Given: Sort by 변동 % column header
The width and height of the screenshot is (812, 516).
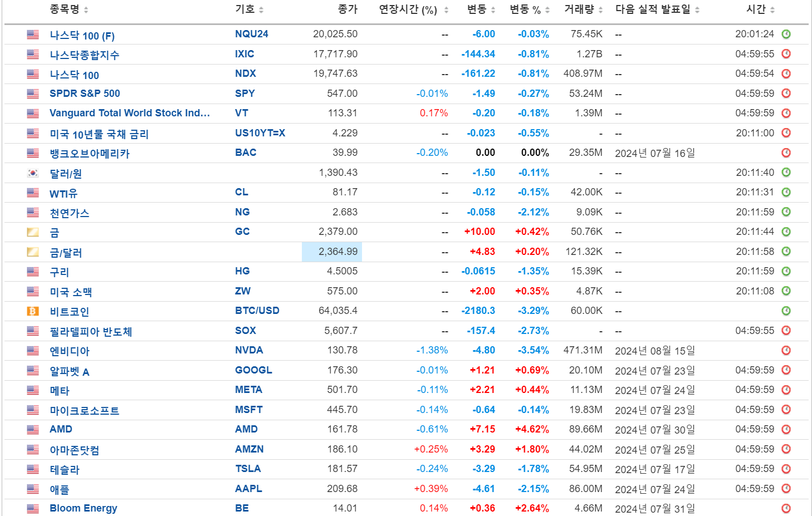Looking at the screenshot, I should tap(530, 10).
